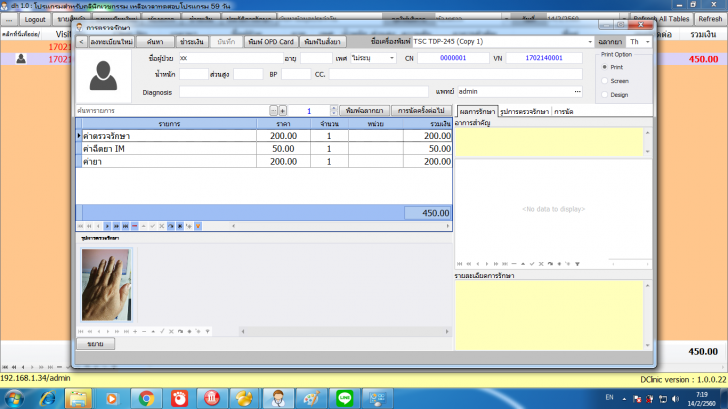Open gender dropdown showing ไม่ระบุ
Screen dimensions: 728x409
392,58
